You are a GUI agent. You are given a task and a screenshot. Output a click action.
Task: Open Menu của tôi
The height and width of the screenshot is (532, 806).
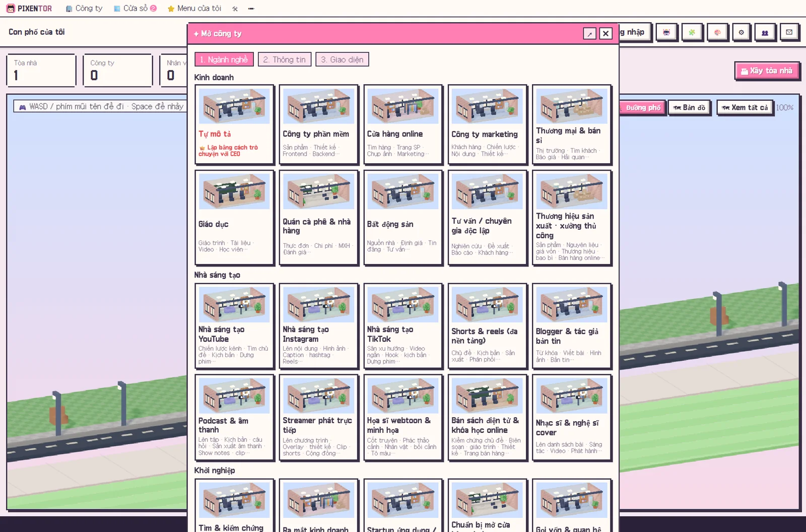(x=194, y=9)
